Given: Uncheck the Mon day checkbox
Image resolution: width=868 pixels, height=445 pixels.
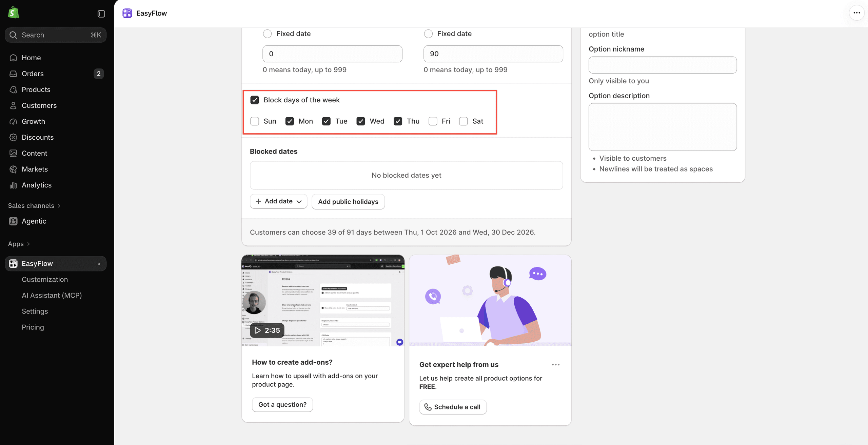Looking at the screenshot, I should click(x=290, y=121).
